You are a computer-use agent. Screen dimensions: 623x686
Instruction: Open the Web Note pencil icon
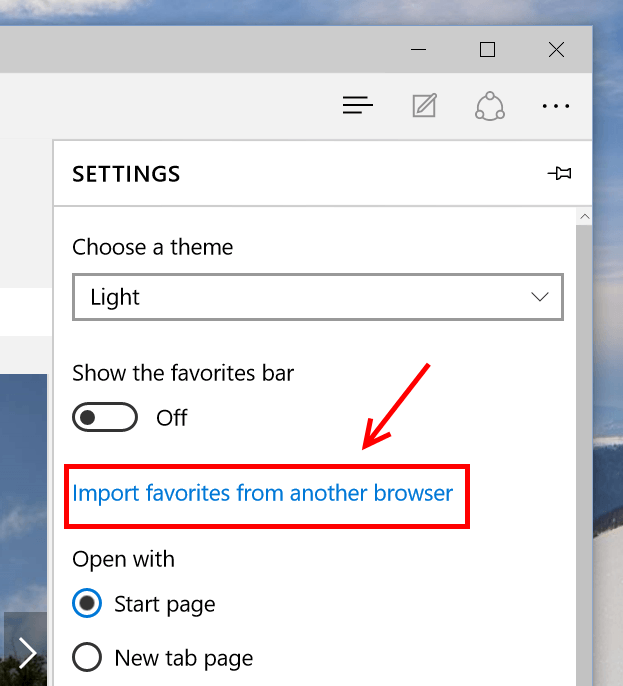pos(424,105)
